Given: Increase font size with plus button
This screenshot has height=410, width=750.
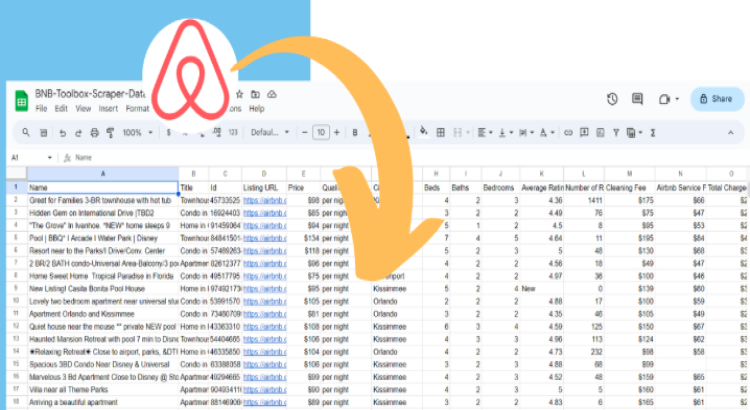Looking at the screenshot, I should tap(337, 133).
